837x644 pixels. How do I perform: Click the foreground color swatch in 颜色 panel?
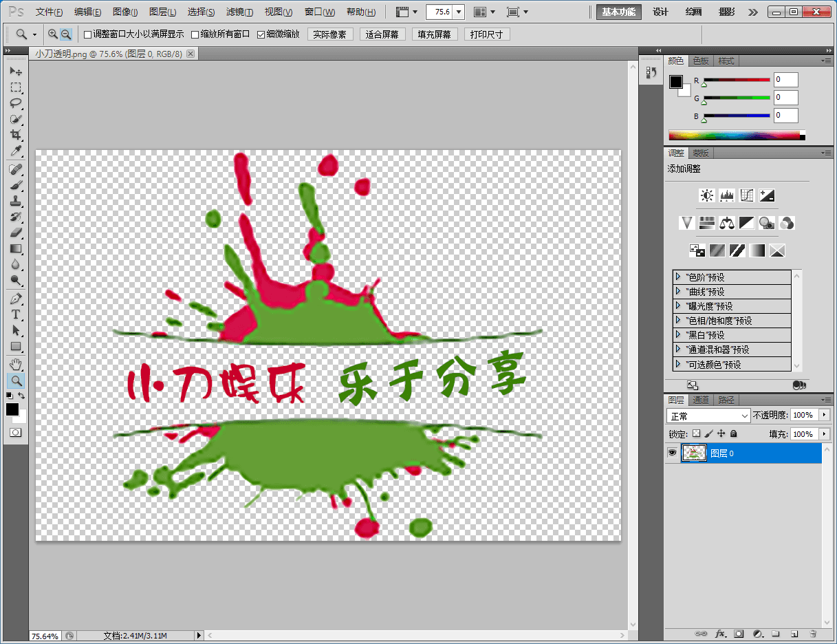[x=676, y=82]
